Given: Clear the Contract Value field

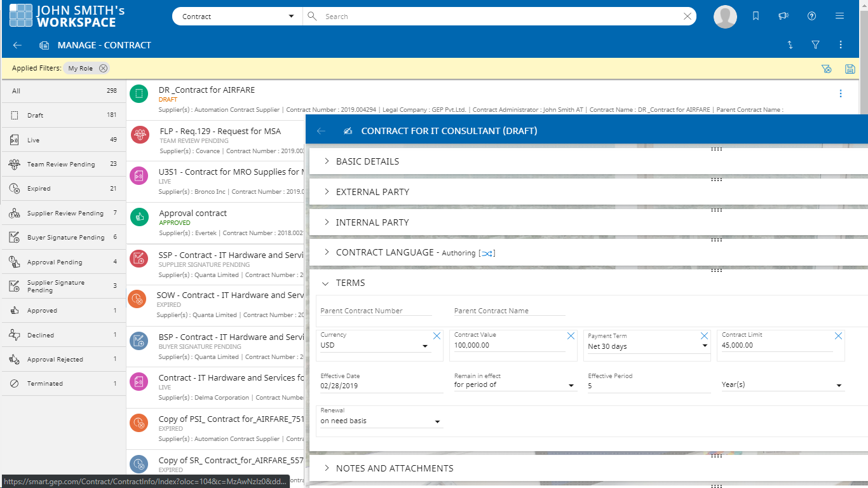Looking at the screenshot, I should point(571,336).
